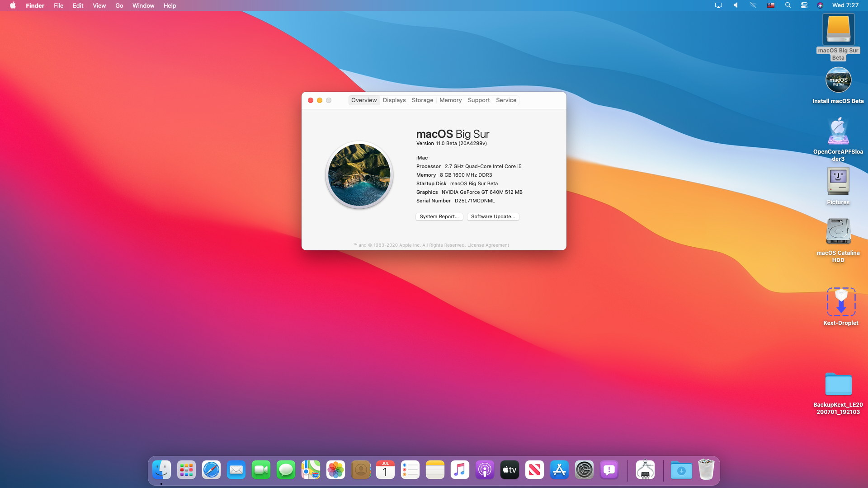
Task: Open System Preferences gear in Dock
Action: pyautogui.click(x=584, y=470)
